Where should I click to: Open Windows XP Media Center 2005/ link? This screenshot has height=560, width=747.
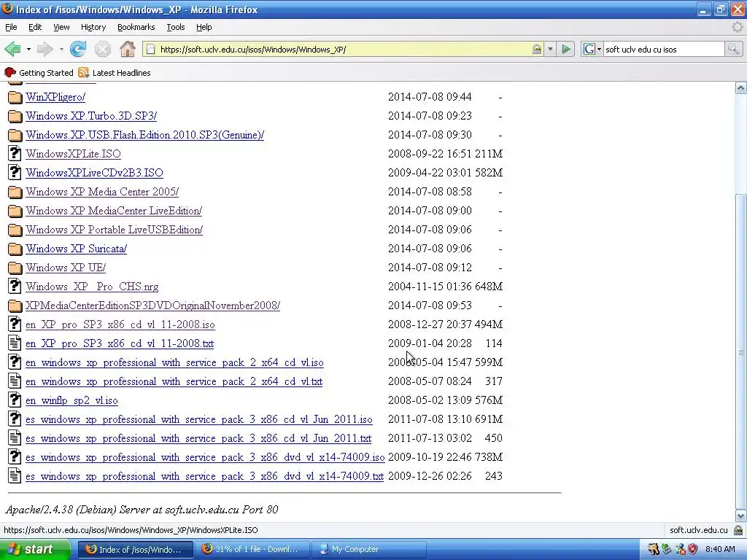[x=102, y=192]
